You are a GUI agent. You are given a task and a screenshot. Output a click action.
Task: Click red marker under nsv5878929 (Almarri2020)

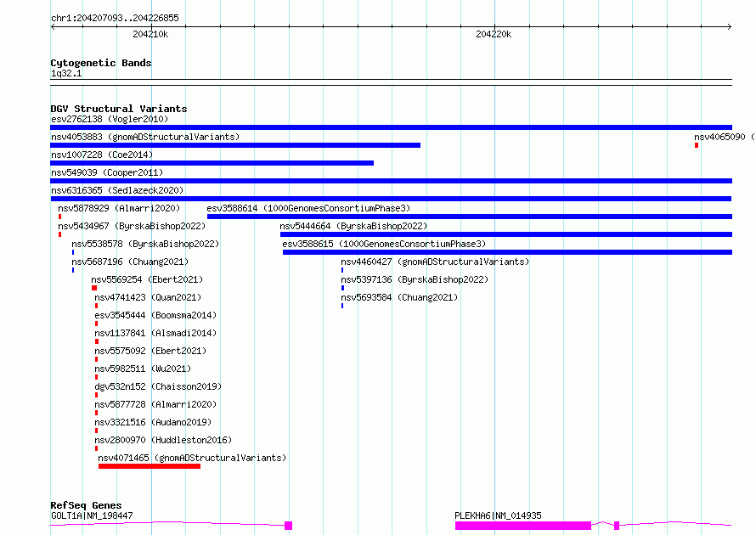[x=59, y=217]
